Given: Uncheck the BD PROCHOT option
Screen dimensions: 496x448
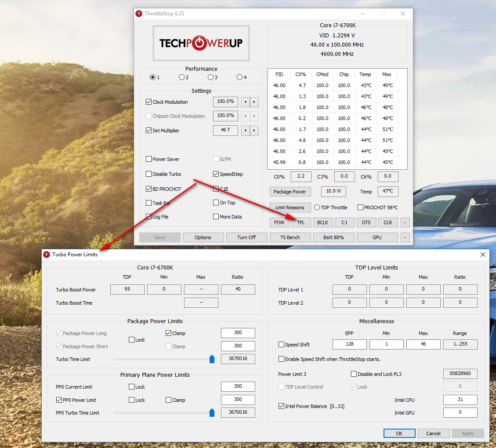Looking at the screenshot, I should [x=149, y=189].
